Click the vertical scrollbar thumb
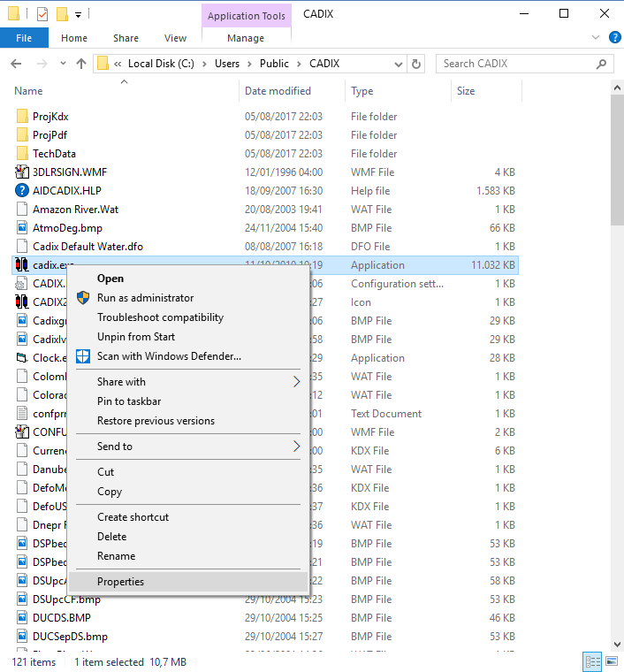624x672 pixels. coord(617,159)
